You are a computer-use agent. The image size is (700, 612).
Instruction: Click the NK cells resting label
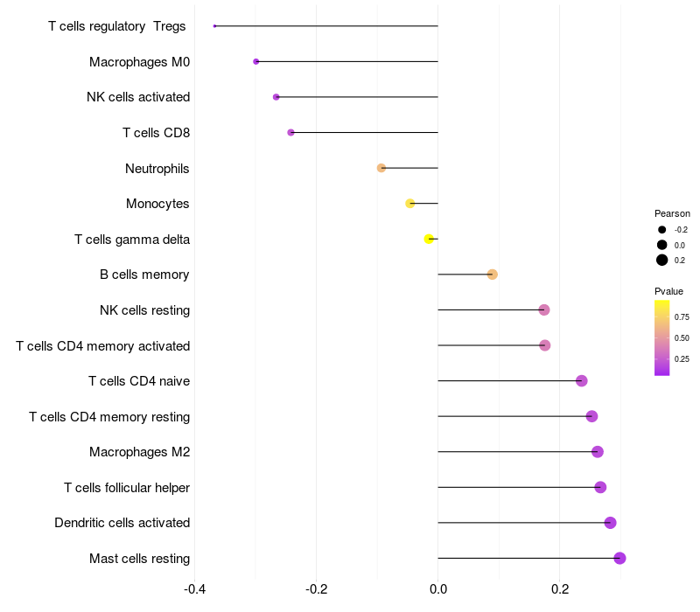coord(144,310)
